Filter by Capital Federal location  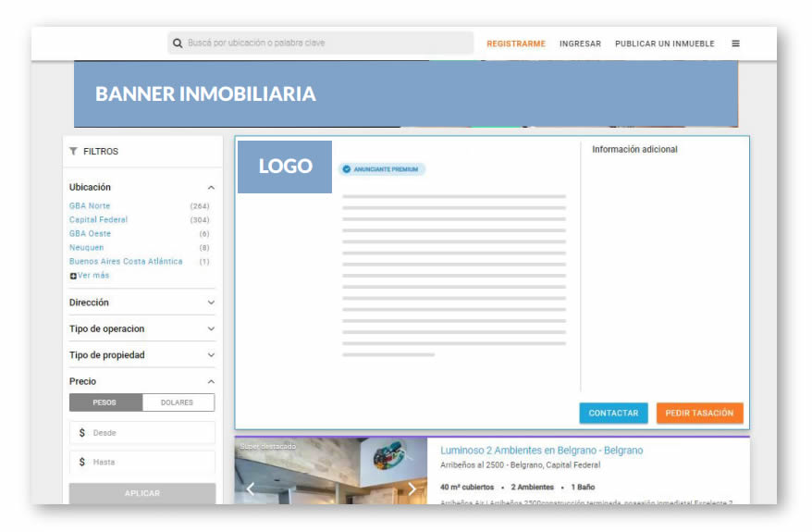tap(98, 219)
